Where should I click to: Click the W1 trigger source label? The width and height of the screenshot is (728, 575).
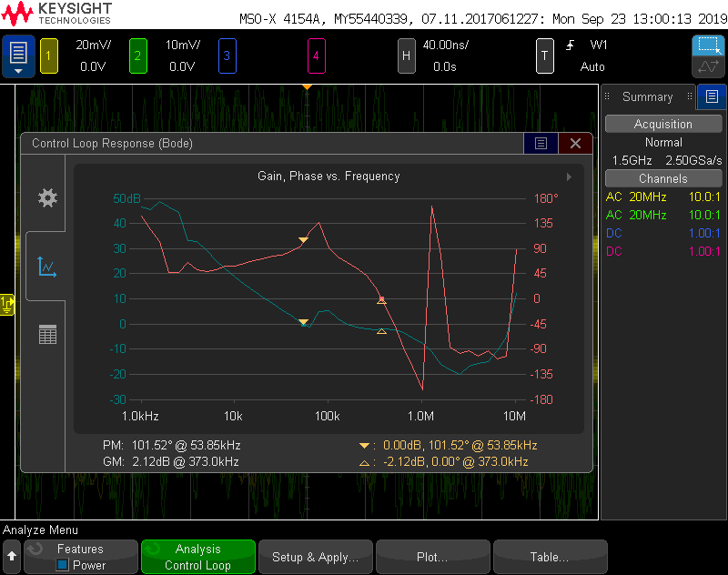599,45
